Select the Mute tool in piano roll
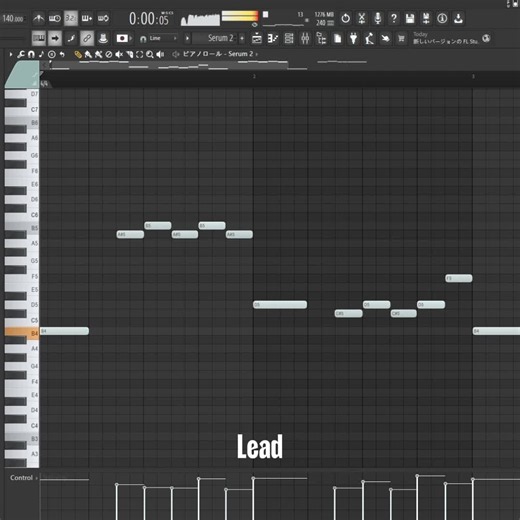The image size is (520, 520). [x=119, y=54]
